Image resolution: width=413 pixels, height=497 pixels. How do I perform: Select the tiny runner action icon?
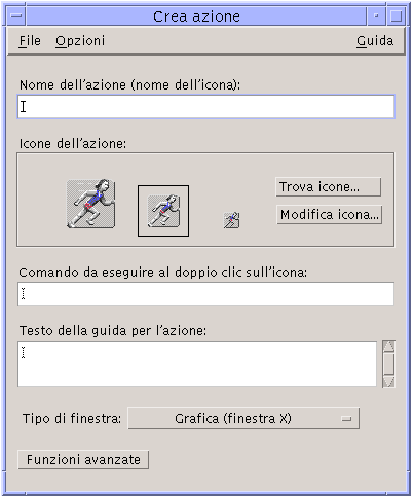[231, 220]
